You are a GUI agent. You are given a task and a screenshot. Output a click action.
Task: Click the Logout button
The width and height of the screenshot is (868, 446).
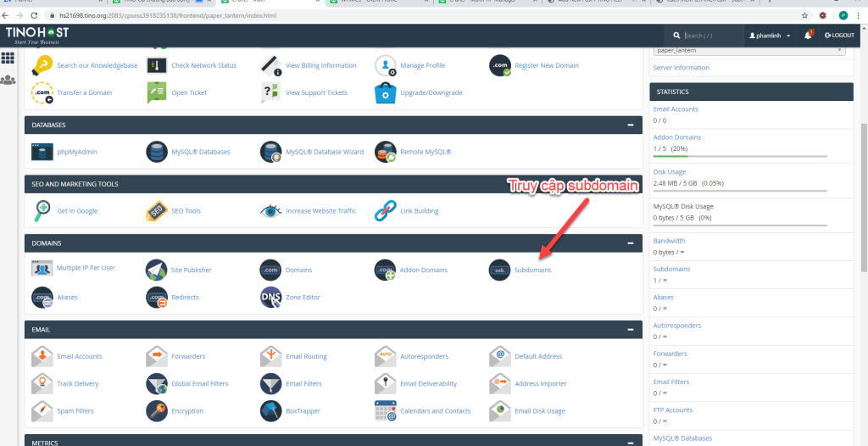tap(839, 35)
